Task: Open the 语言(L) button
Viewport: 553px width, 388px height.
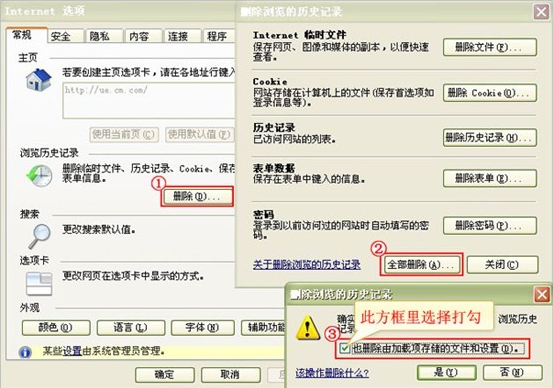Action: (x=130, y=328)
